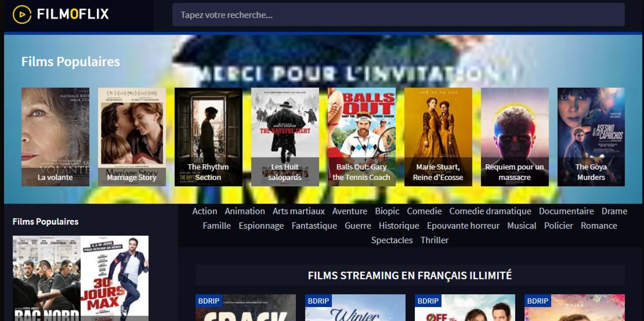The width and height of the screenshot is (644, 321).
Task: Click the FILMOFLIX site name text
Action: click(73, 14)
